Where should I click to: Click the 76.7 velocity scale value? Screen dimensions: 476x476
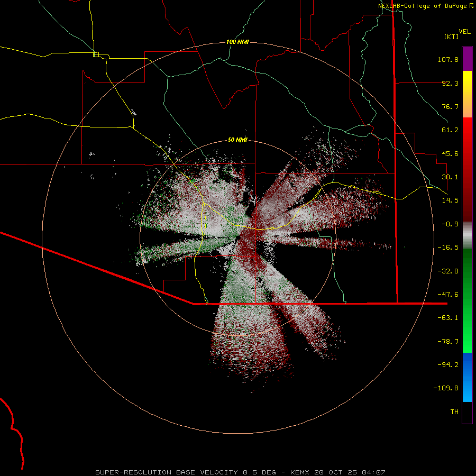(x=450, y=106)
